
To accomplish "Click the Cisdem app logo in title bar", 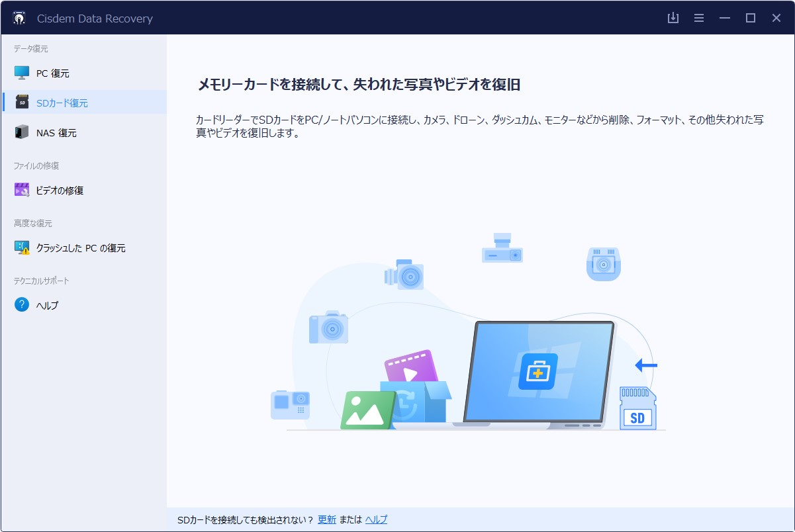I will click(19, 18).
